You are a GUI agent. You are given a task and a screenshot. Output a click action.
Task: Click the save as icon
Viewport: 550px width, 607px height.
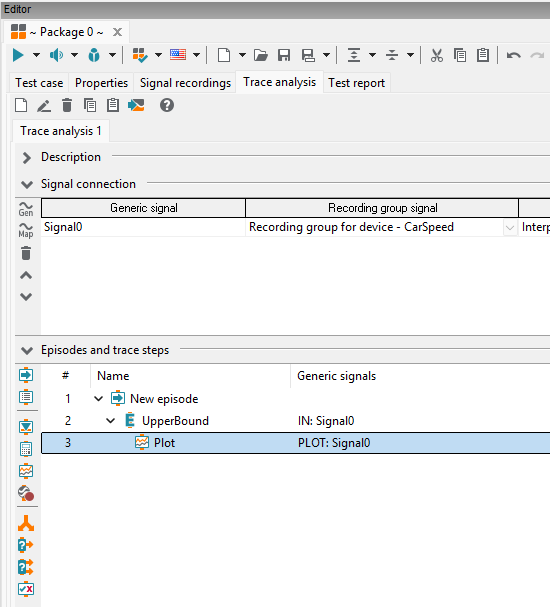(308, 55)
